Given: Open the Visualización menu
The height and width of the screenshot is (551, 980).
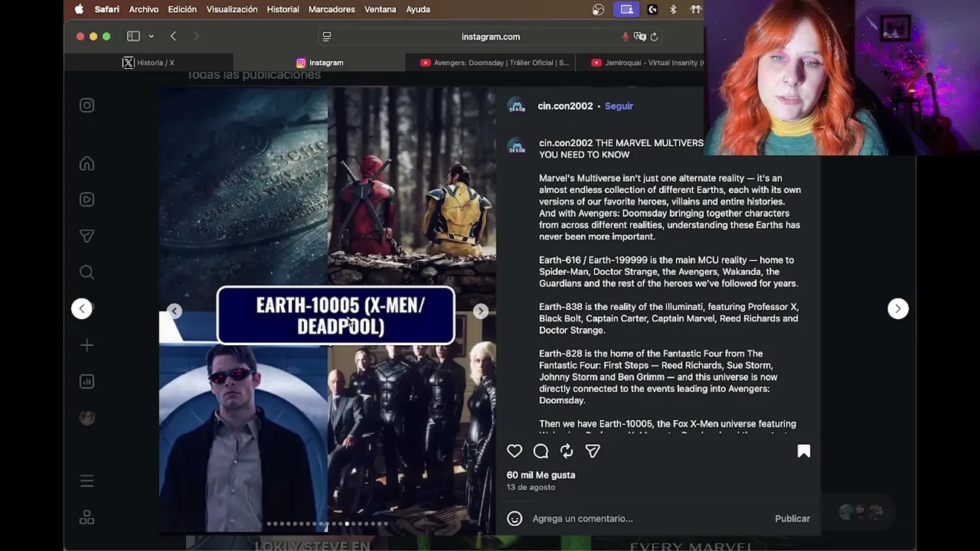Looking at the screenshot, I should tap(232, 9).
